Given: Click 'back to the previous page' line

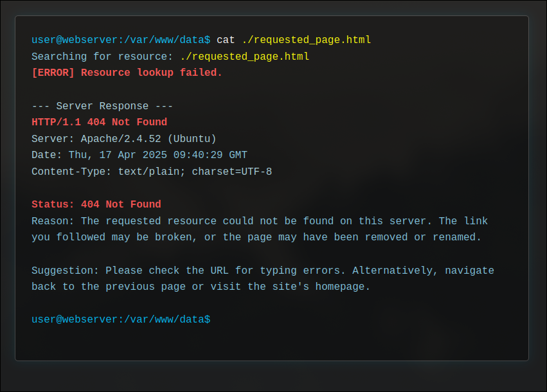Looking at the screenshot, I should click(201, 287).
